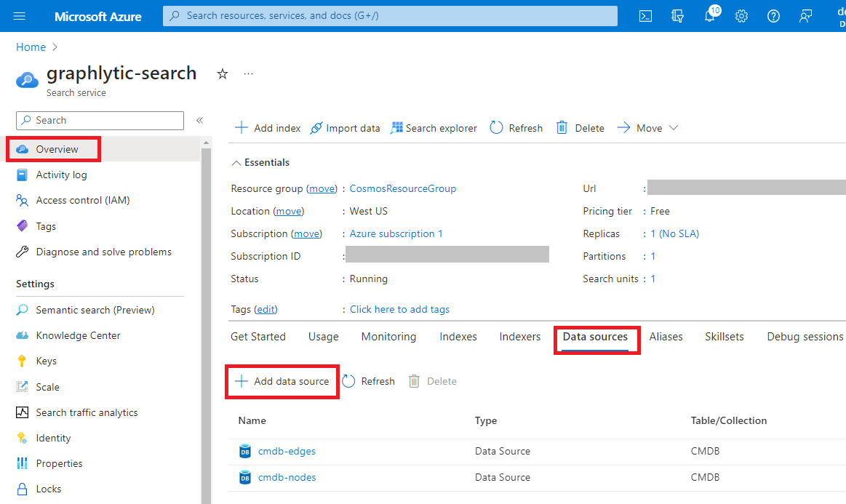Collapse the left sidebar with double chevron
The image size is (846, 504).
point(199,120)
